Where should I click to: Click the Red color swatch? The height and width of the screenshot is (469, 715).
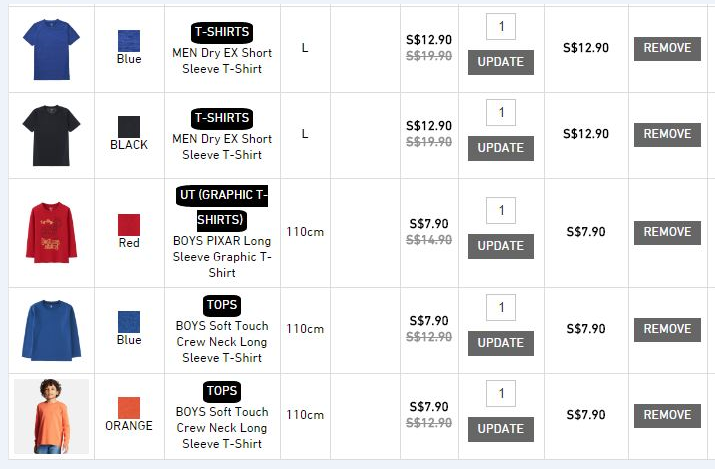pos(129,224)
